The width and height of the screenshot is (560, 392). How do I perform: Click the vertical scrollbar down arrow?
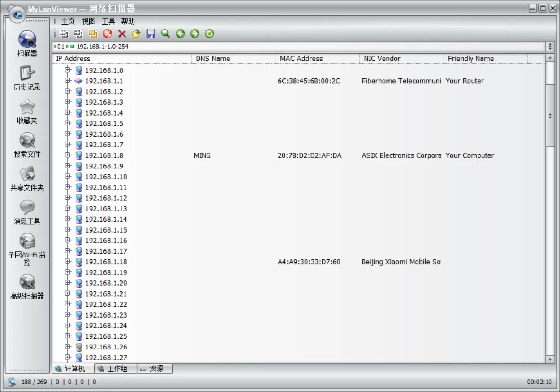click(x=550, y=359)
